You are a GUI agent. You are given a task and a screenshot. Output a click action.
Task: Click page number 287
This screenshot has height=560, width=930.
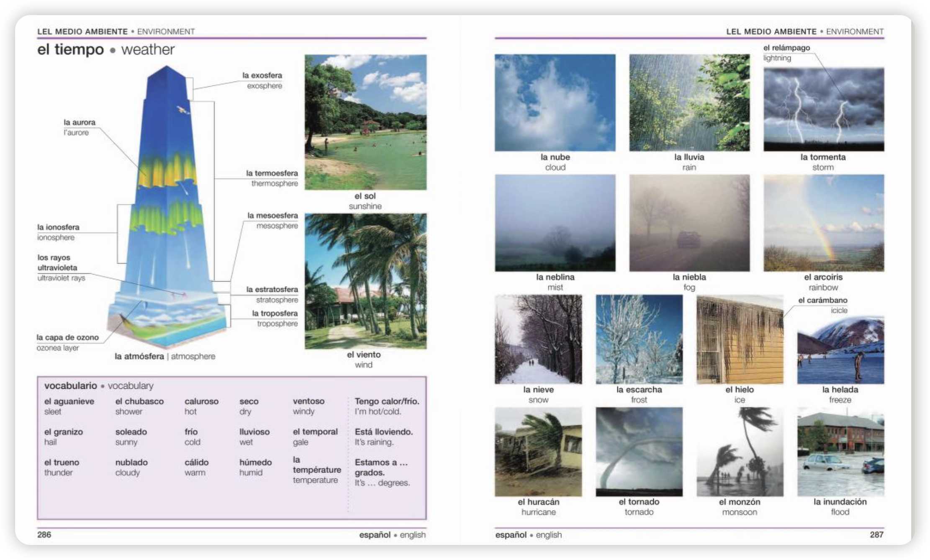pyautogui.click(x=876, y=534)
